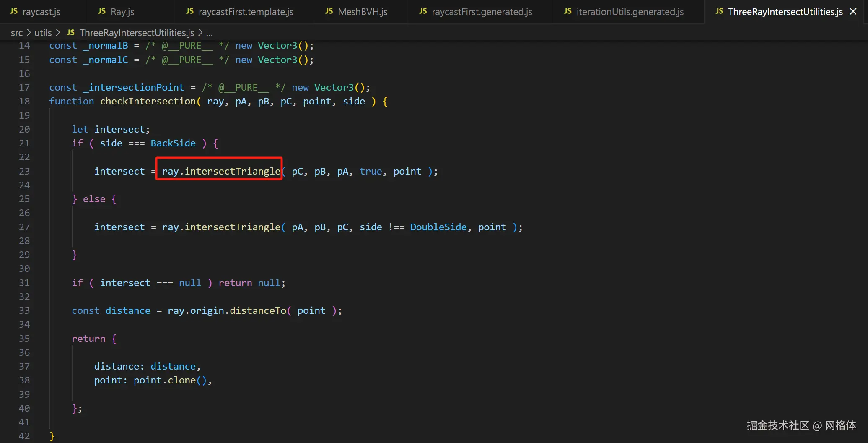Click the _intersectionPoint constant name
The height and width of the screenshot is (443, 868).
tap(133, 87)
